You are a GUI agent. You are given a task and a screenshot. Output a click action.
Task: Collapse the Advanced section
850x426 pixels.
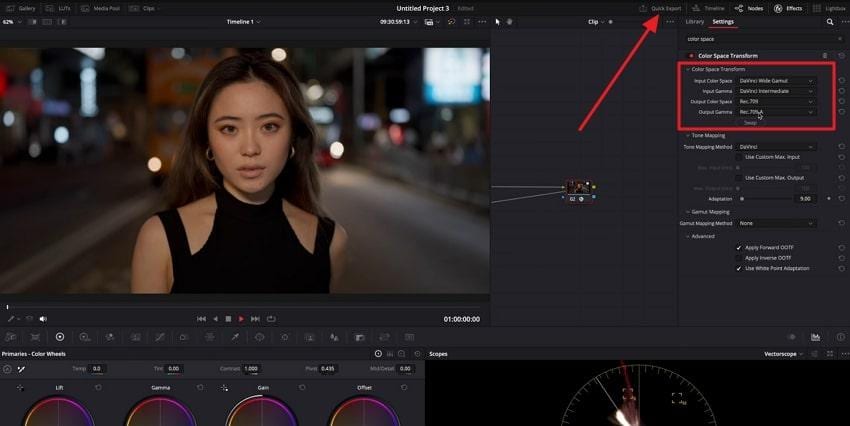point(688,236)
